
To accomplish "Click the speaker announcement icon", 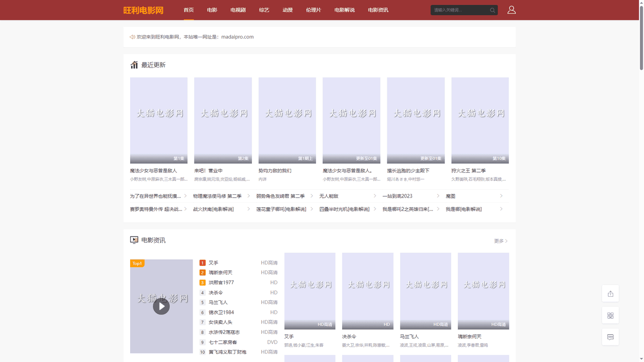I will (x=132, y=37).
